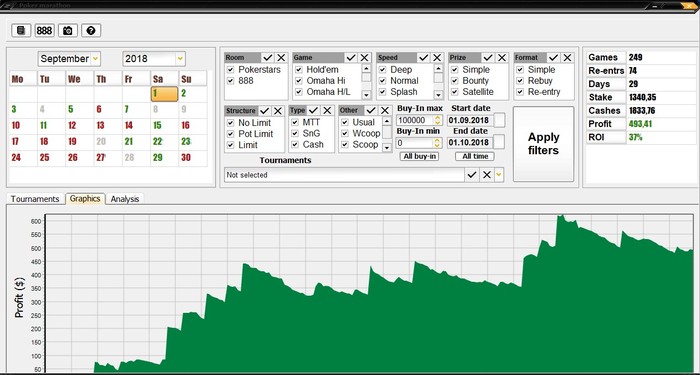Select all Type filters with the checkmark
Image resolution: width=700 pixels, height=375 pixels.
tap(313, 110)
